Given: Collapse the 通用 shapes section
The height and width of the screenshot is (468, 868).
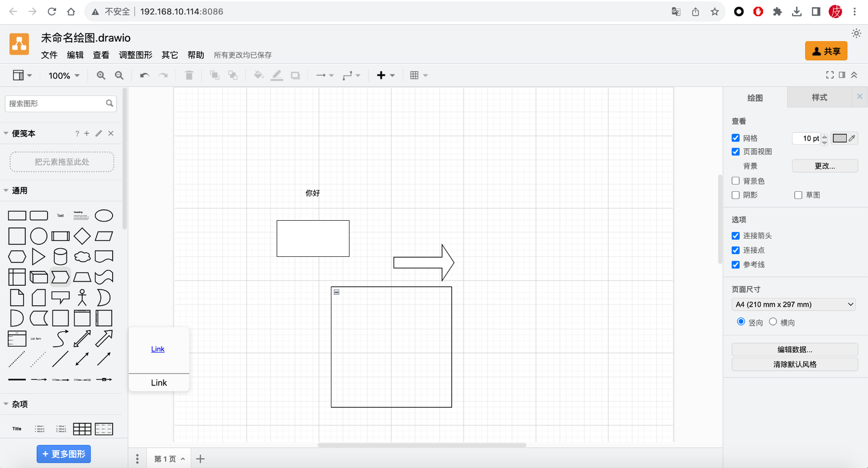Looking at the screenshot, I should [x=19, y=190].
